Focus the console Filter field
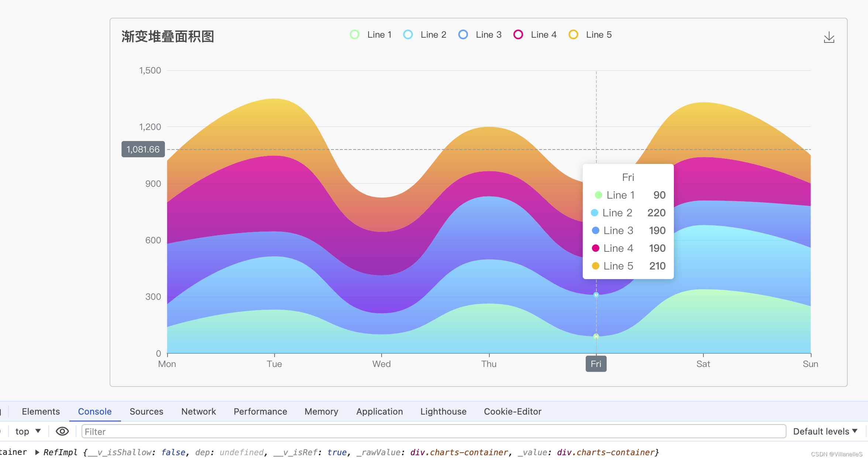Viewport: 868px width, 460px height. pyautogui.click(x=434, y=431)
